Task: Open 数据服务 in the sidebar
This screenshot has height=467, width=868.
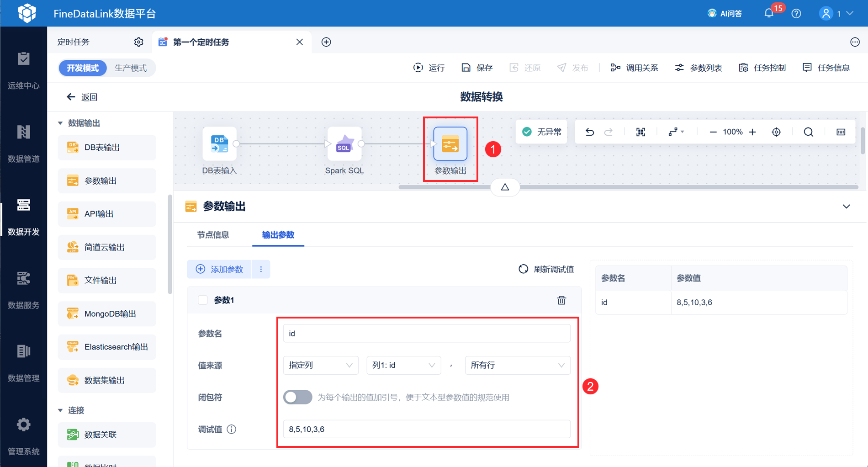Action: coord(24,290)
